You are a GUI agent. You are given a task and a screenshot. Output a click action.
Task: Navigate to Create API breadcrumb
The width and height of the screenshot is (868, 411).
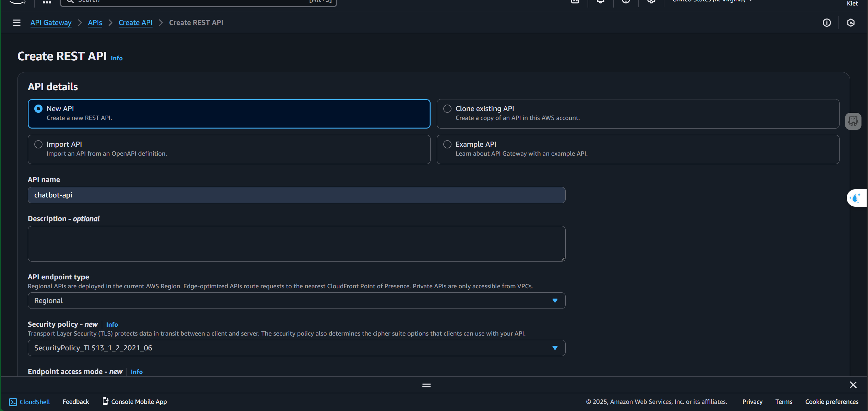tap(135, 23)
